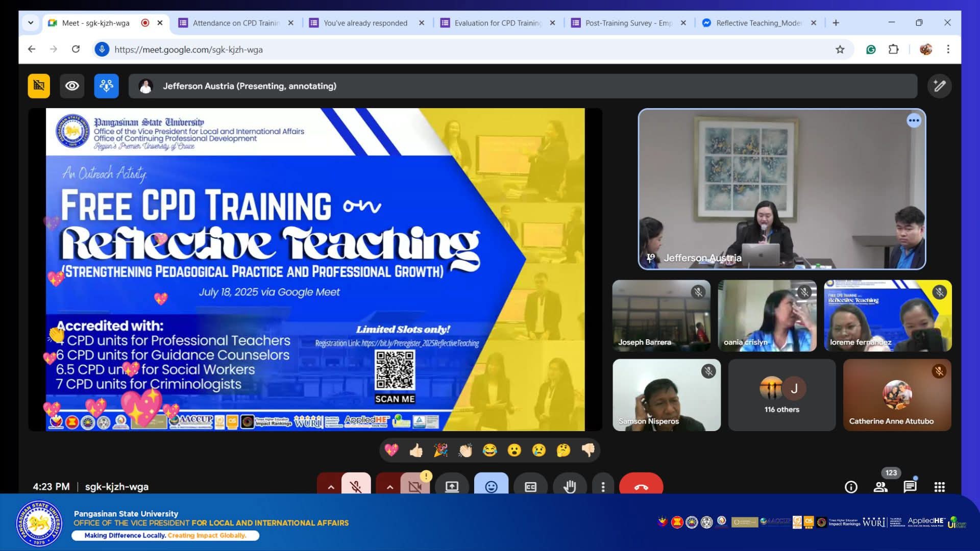Open the tab search dropdown arrow
This screenshot has width=980, height=551.
(x=31, y=23)
